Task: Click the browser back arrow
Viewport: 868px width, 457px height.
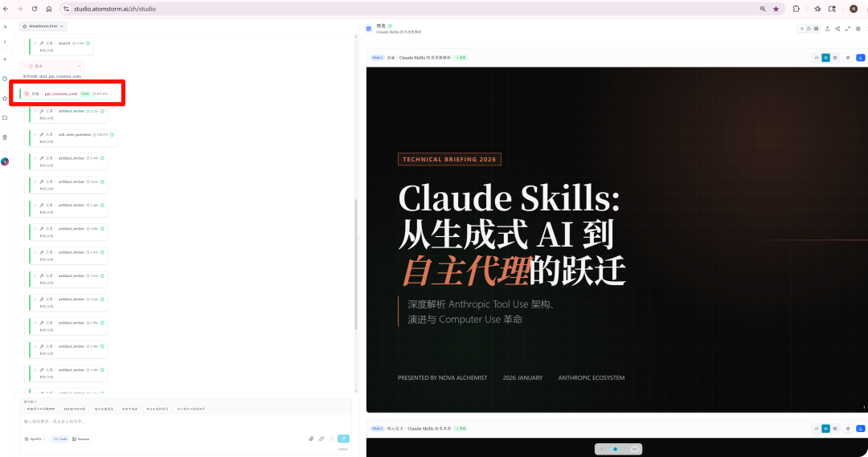Action: [6, 9]
